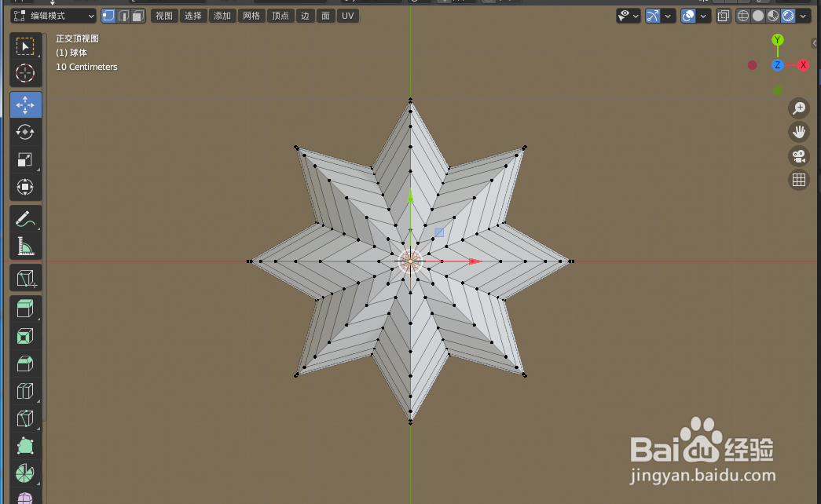
Task: Switch viewport to wireframe shading
Action: 742,15
